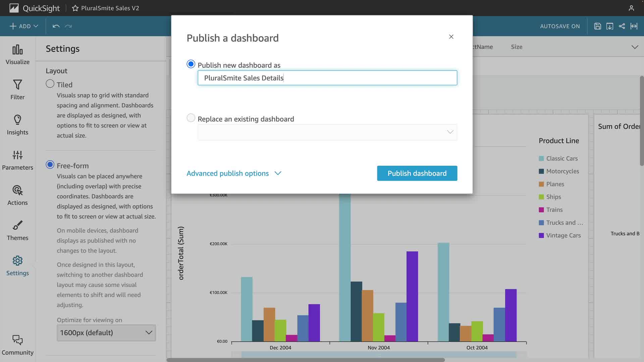
Task: Open the Parameters panel
Action: pos(17,160)
